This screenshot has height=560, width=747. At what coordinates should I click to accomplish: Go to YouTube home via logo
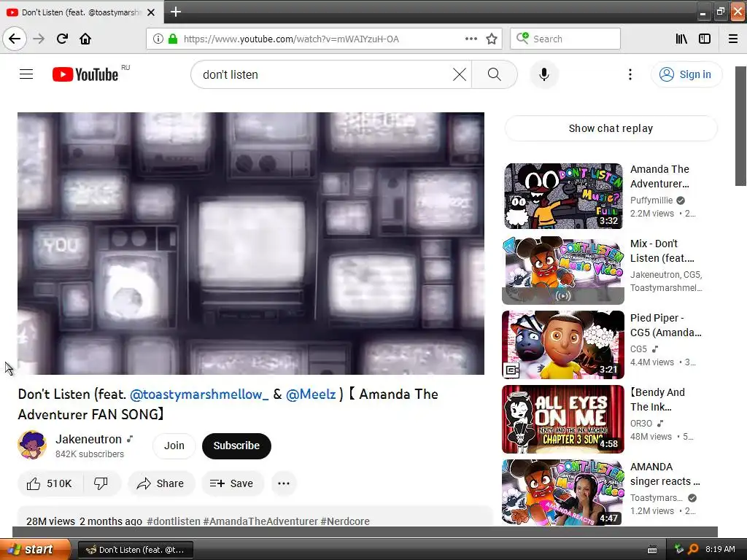tap(86, 74)
